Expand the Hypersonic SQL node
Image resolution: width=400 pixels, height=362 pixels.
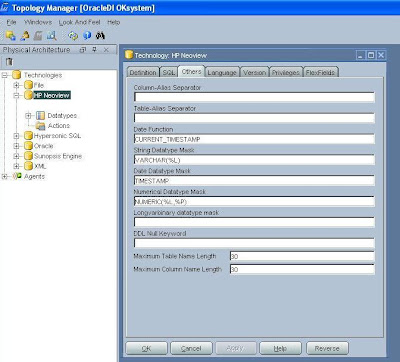click(x=16, y=136)
